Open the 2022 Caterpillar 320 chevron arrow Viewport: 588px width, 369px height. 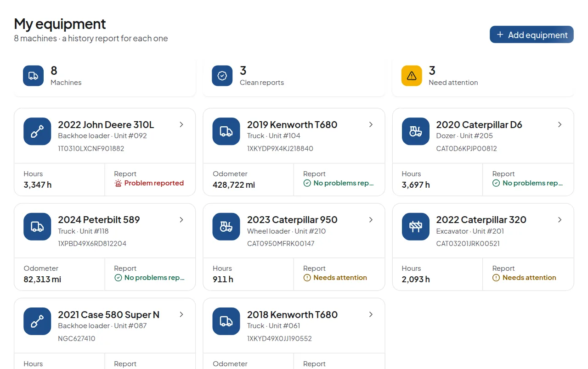(x=560, y=219)
